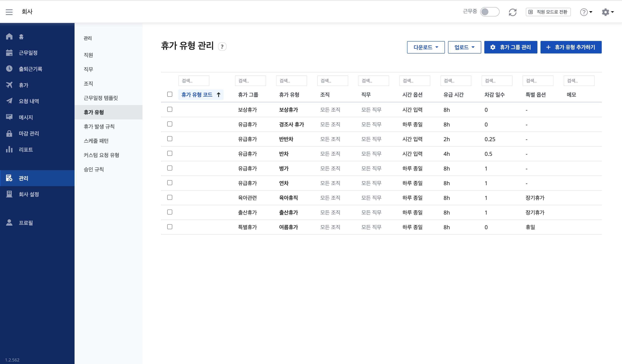Open the 휴가 section via airplane icon

coord(9,85)
